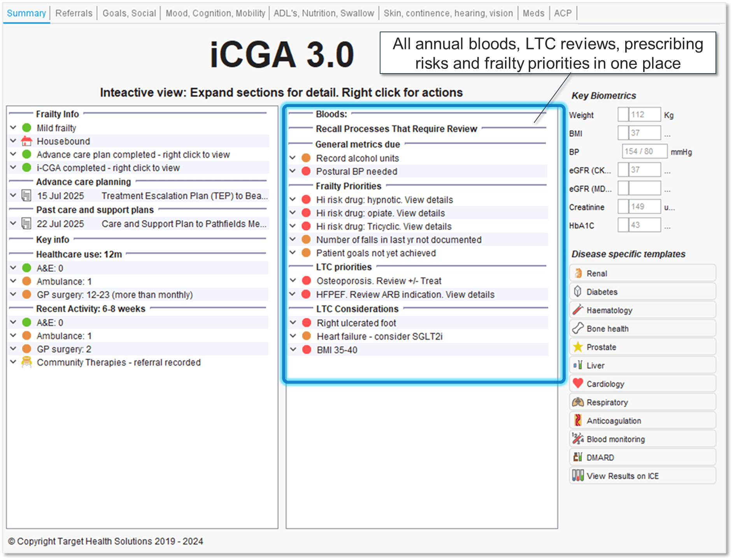Viewport: 733px width, 560px height.
Task: Open Skin, continence, hearing, vision tab
Action: tap(448, 13)
